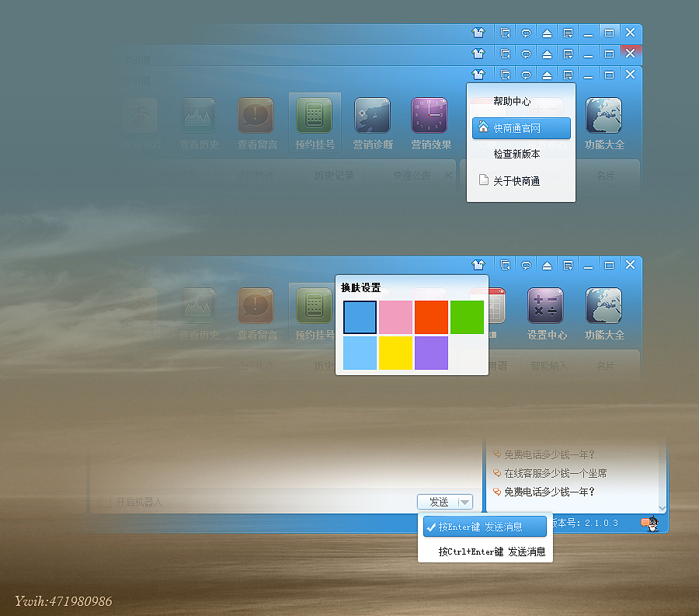This screenshot has height=616, width=699.
Task: Click overlapping-windows icon in lower window title bar
Action: [505, 265]
